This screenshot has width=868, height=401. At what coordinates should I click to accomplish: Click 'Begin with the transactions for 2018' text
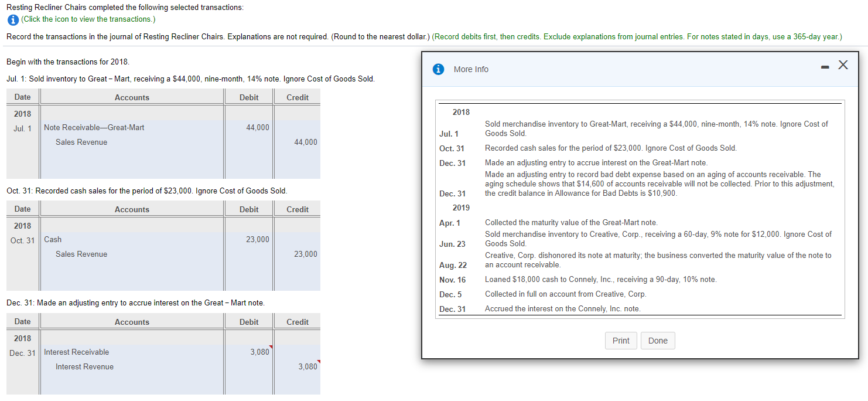68,62
